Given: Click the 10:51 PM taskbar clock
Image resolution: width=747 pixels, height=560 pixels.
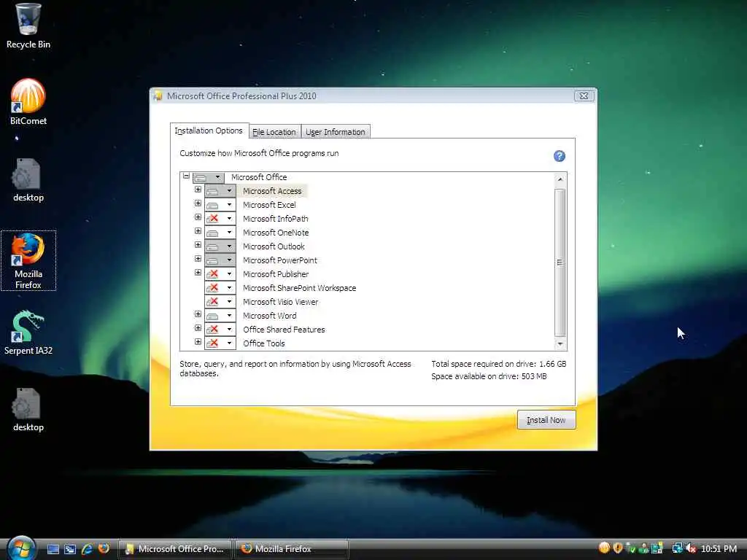Looking at the screenshot, I should [719, 549].
